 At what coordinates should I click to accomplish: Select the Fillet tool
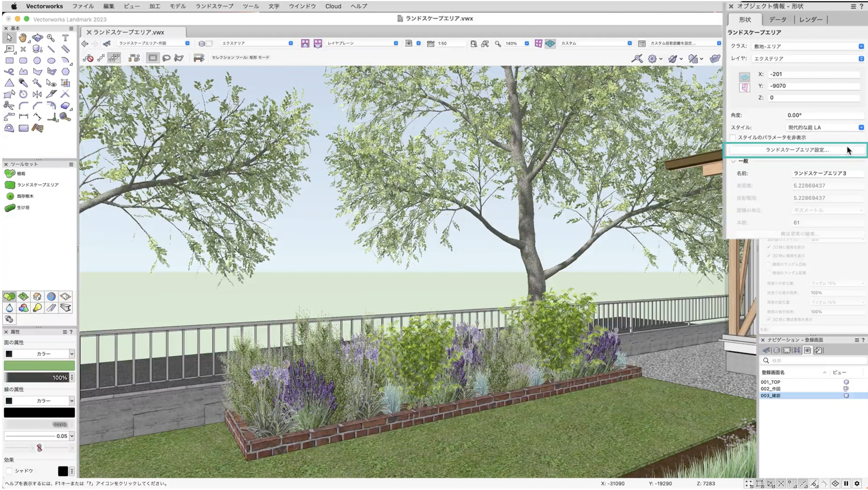(x=23, y=106)
